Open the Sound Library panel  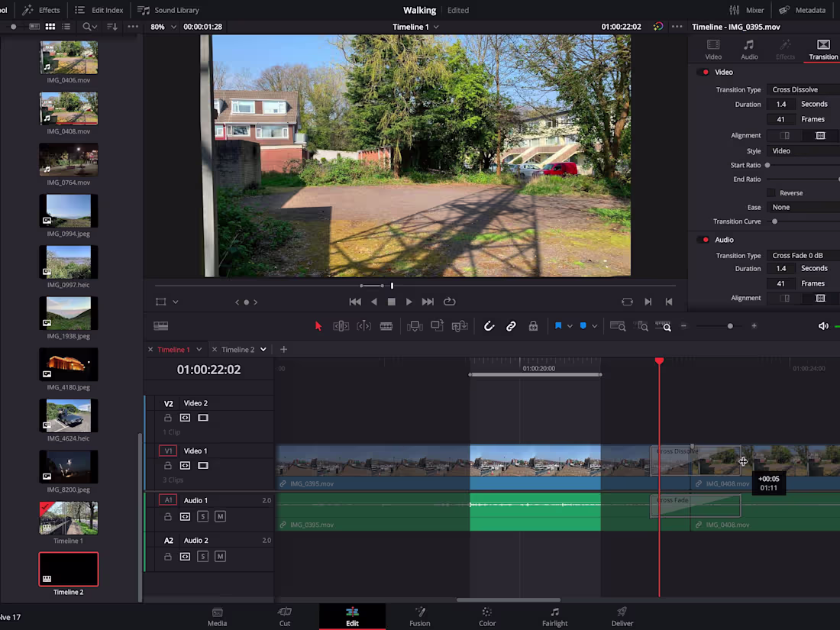tap(168, 10)
